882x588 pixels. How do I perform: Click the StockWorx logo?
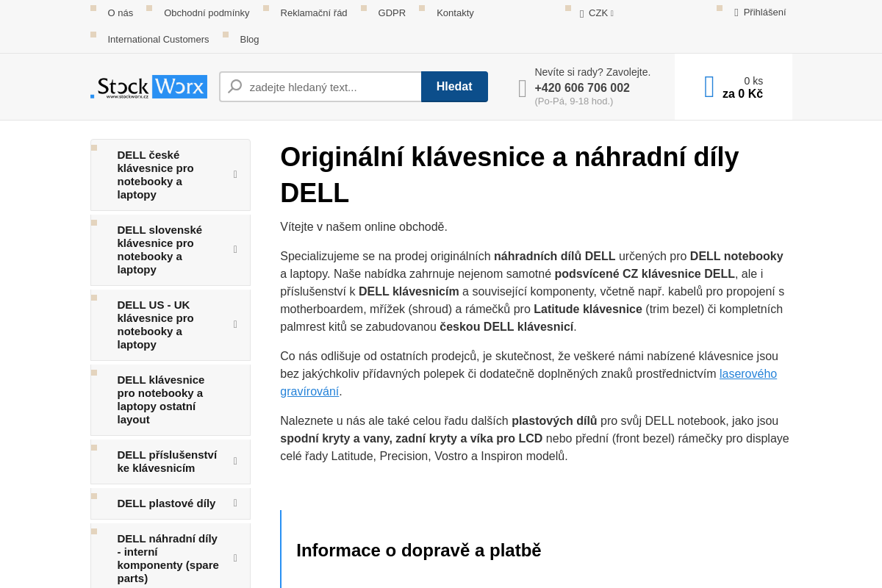click(148, 87)
